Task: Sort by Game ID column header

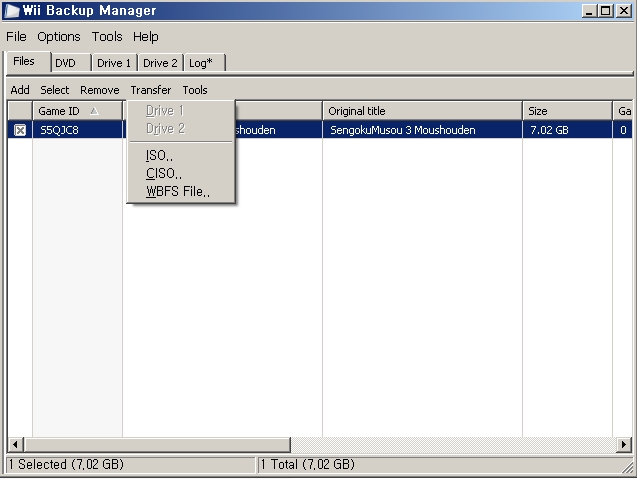Action: click(77, 111)
